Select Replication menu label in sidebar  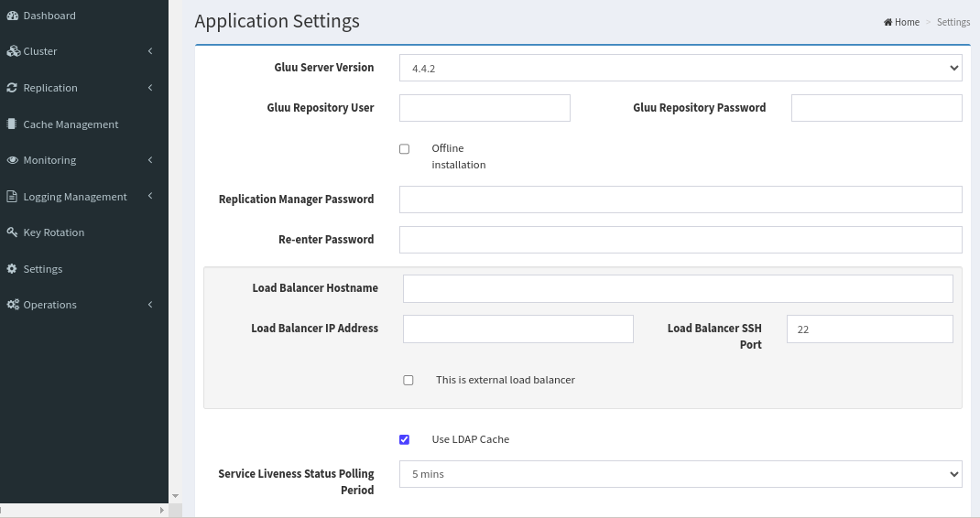pos(50,88)
